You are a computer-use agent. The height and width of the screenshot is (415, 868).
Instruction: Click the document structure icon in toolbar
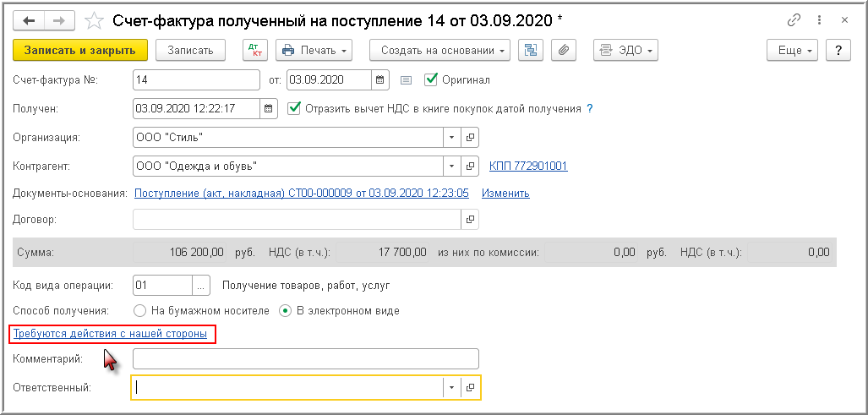[531, 51]
